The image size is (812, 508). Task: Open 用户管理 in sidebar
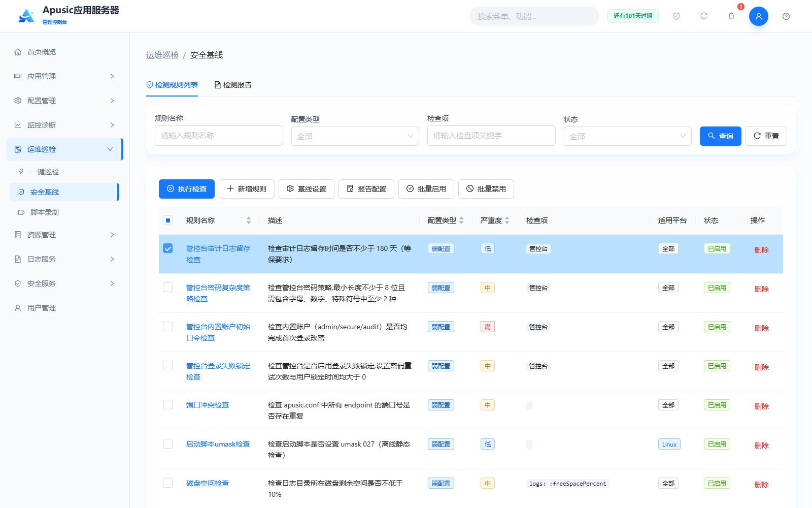pyautogui.click(x=64, y=308)
